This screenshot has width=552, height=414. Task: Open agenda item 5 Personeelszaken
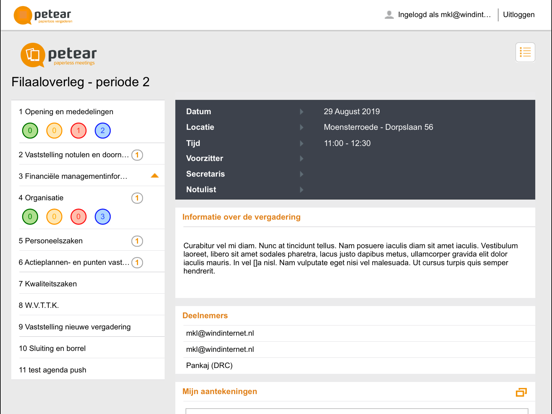click(x=51, y=241)
